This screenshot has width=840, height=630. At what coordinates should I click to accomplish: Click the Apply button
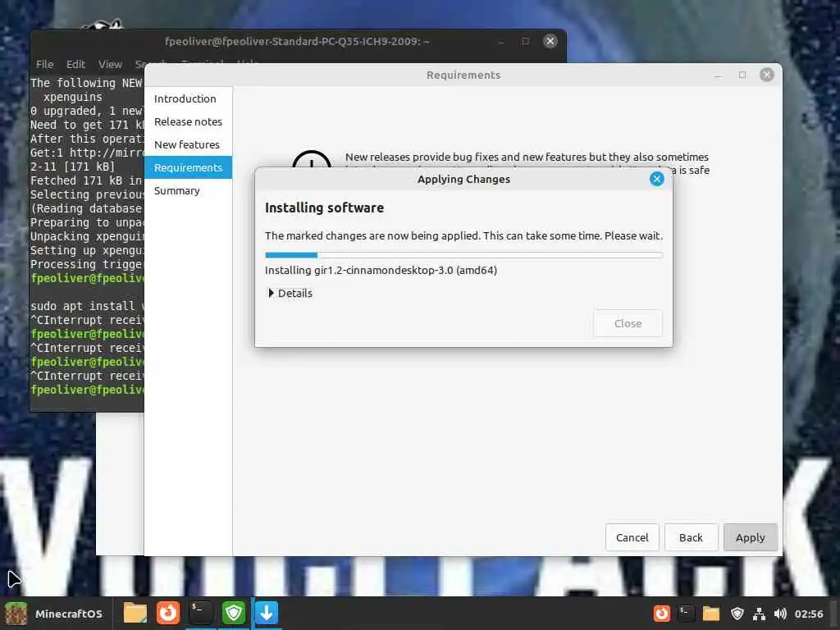751,537
